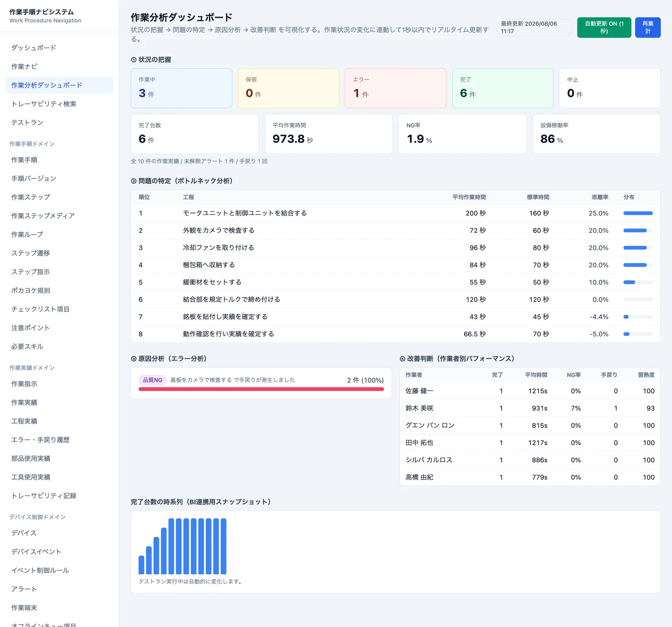This screenshot has width=672, height=627.
Task: Open 手順バージョン sidebar link
Action: point(60,179)
